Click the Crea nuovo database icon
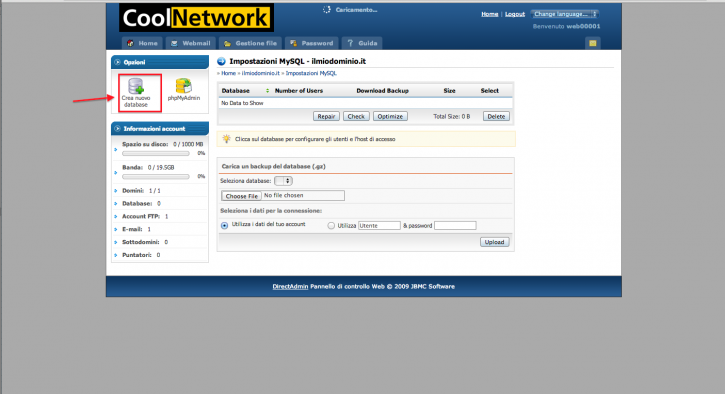The width and height of the screenshot is (725, 394). [136, 86]
